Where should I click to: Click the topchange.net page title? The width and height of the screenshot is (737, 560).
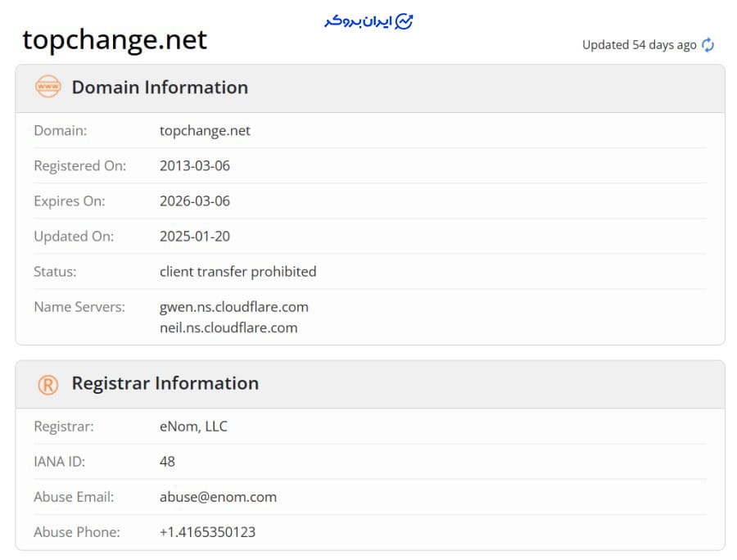click(x=115, y=39)
